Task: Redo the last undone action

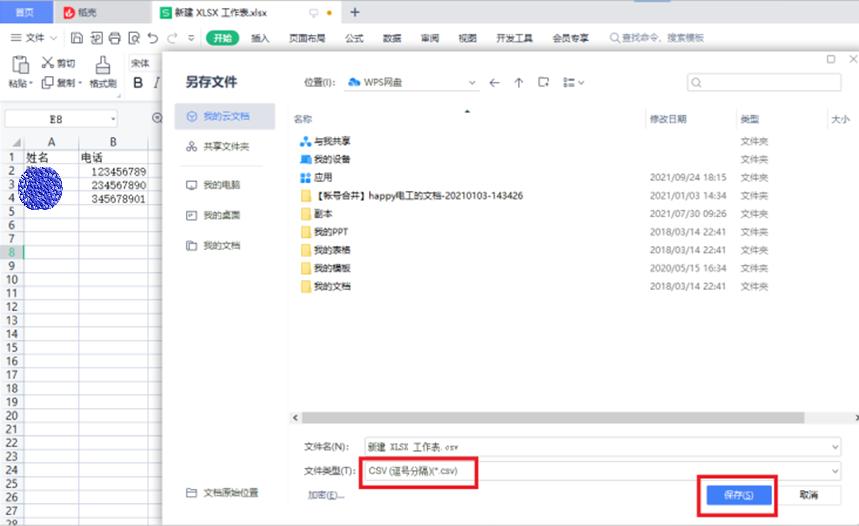Action: (172, 38)
